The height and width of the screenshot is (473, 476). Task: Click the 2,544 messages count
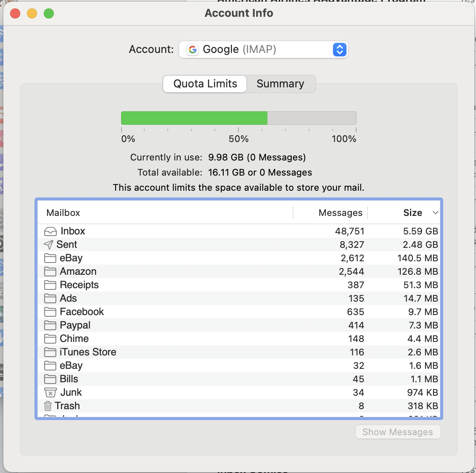click(x=351, y=271)
